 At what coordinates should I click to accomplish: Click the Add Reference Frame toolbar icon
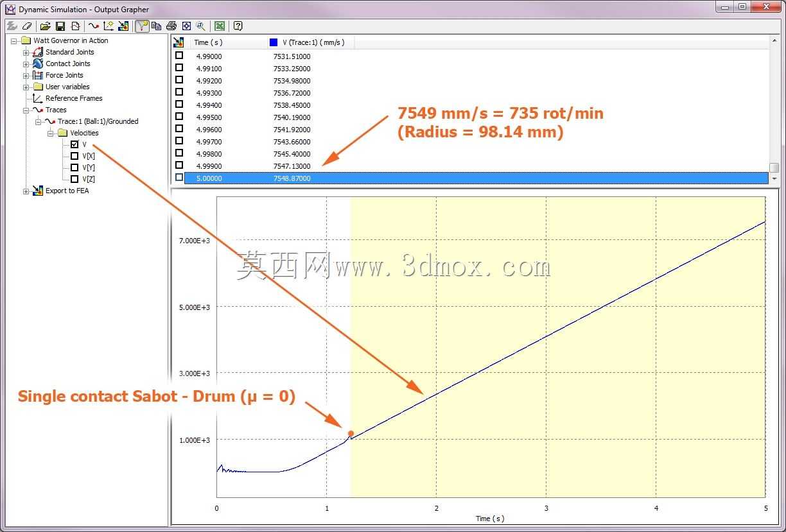tap(109, 26)
